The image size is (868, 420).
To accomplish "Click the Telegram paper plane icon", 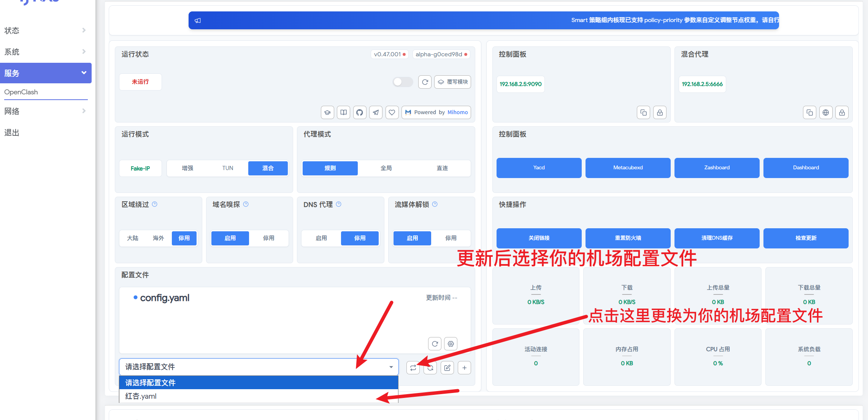I will [376, 112].
